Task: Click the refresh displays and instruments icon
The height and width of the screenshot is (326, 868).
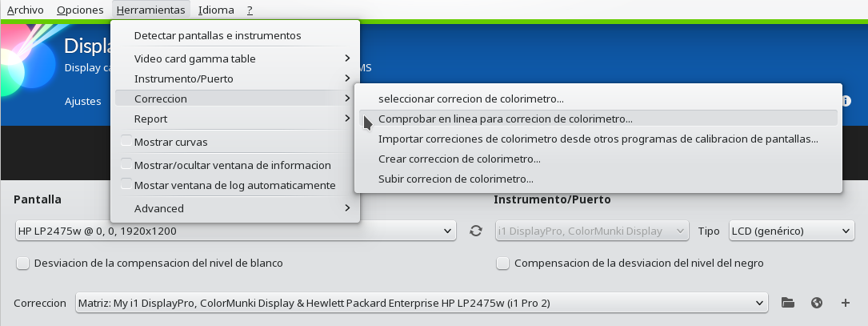Action: click(475, 231)
